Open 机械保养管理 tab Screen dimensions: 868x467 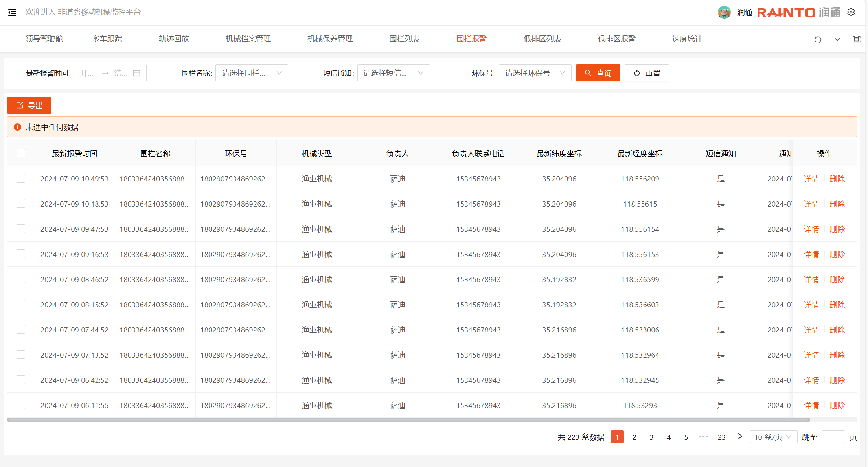click(x=330, y=39)
